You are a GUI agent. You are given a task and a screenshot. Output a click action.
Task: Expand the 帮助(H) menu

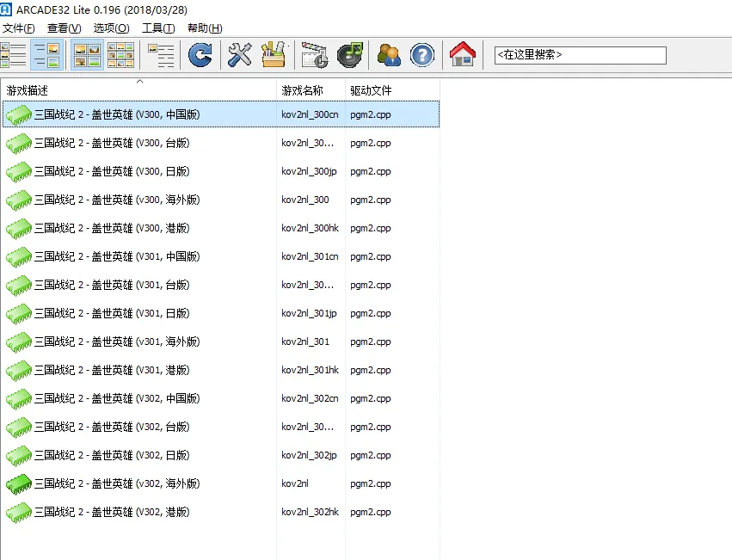(204, 28)
